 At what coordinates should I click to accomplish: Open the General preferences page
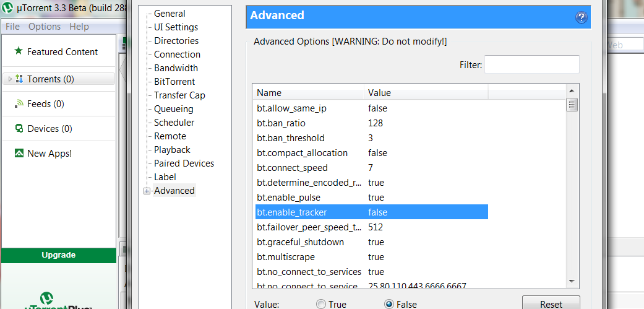pyautogui.click(x=170, y=14)
